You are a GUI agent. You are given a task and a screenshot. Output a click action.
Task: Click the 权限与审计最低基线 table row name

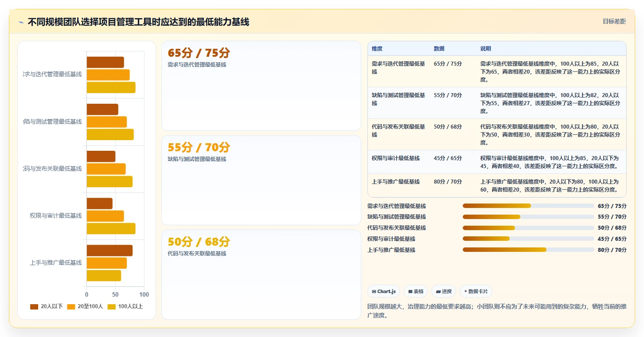396,158
